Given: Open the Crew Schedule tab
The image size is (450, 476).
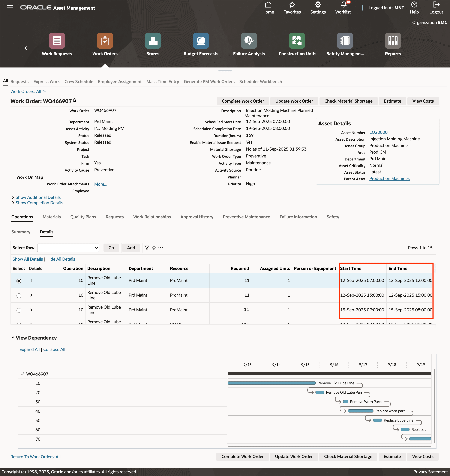Looking at the screenshot, I should (x=79, y=82).
